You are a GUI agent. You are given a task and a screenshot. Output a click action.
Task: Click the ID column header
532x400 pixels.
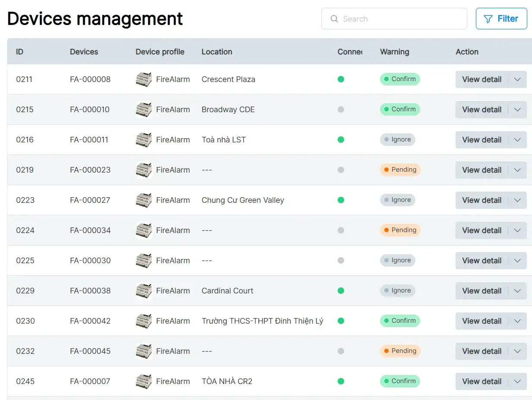tap(19, 52)
